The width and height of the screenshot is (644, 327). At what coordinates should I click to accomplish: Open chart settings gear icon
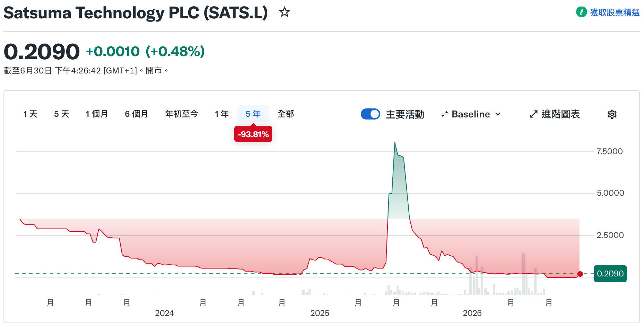coord(612,114)
